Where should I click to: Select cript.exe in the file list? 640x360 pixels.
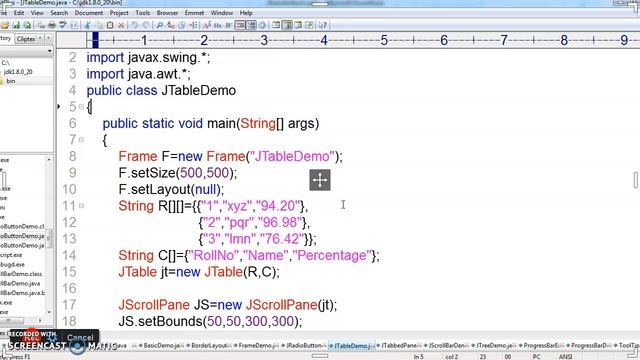[x=12, y=255]
